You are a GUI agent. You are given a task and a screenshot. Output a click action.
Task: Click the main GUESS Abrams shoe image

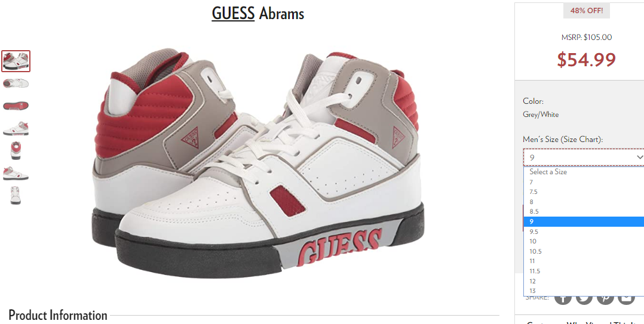258,164
